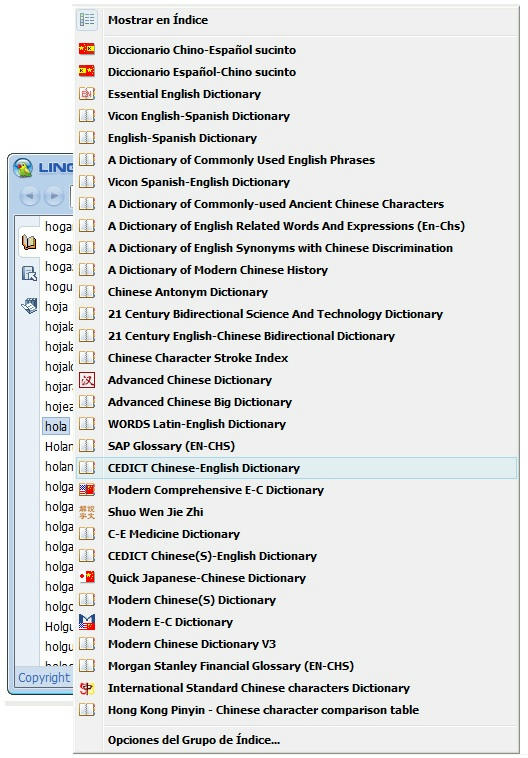Click the Shuo Wen Jie Zhi icon

(x=87, y=512)
